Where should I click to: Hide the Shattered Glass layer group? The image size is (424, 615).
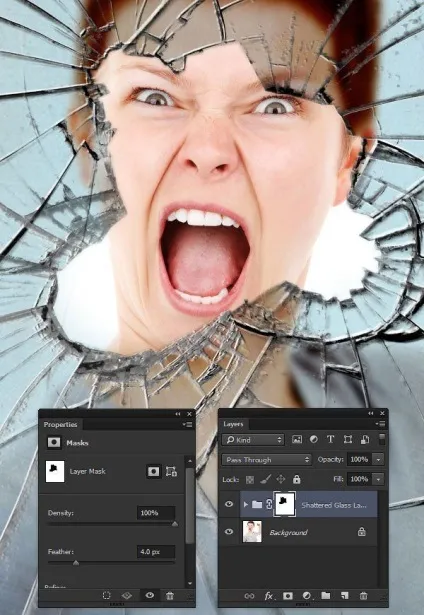229,504
